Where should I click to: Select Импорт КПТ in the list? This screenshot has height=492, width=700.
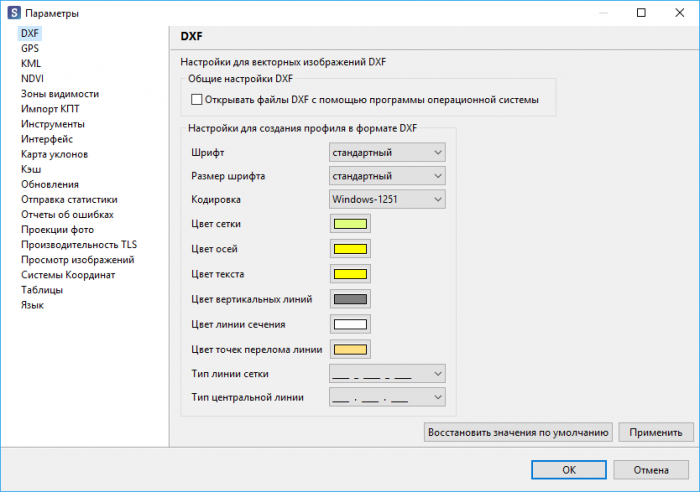click(50, 109)
